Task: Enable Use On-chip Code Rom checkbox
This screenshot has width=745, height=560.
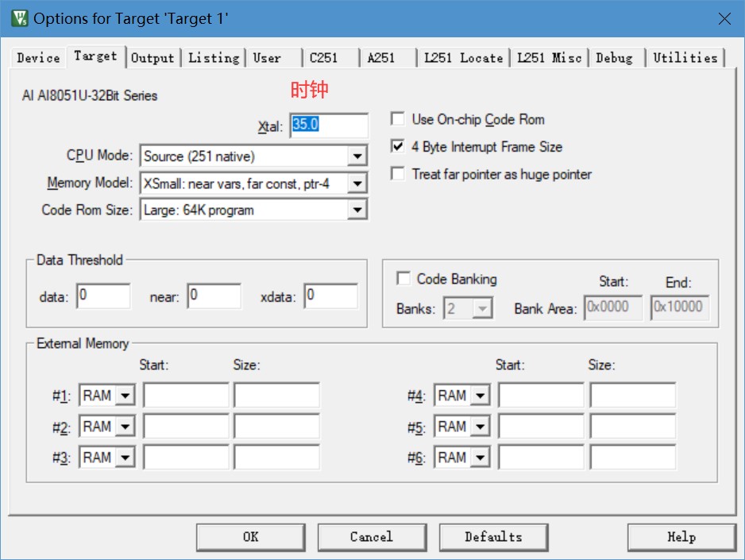Action: 398,118
